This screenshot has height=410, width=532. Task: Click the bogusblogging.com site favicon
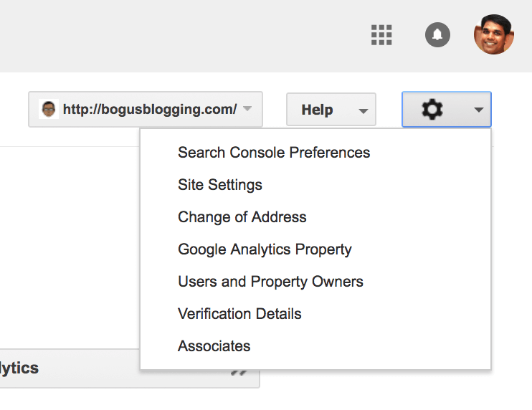click(x=48, y=110)
